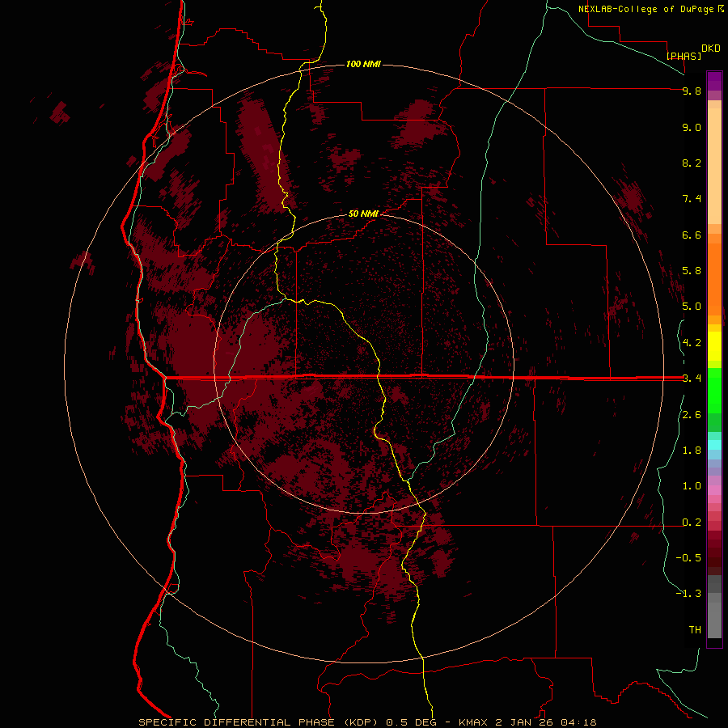Click the 9.0 scale value
Viewport: 728px width, 728px height.
coord(692,127)
